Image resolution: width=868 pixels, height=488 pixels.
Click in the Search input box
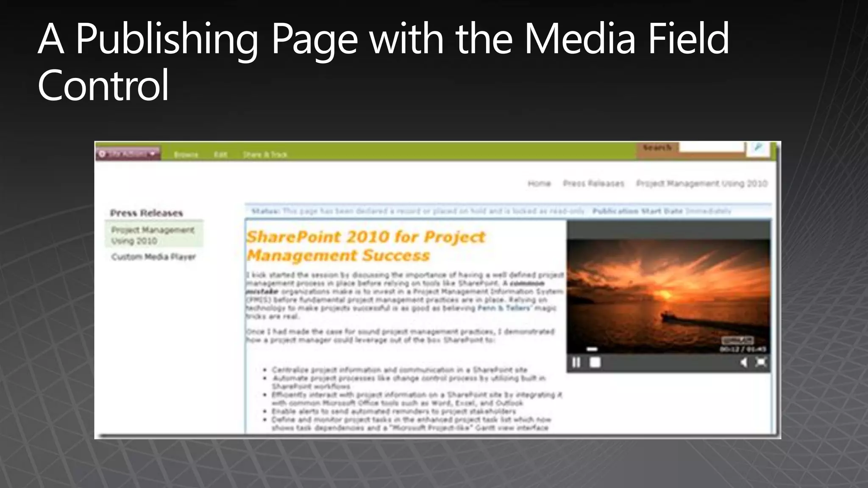[711, 147]
